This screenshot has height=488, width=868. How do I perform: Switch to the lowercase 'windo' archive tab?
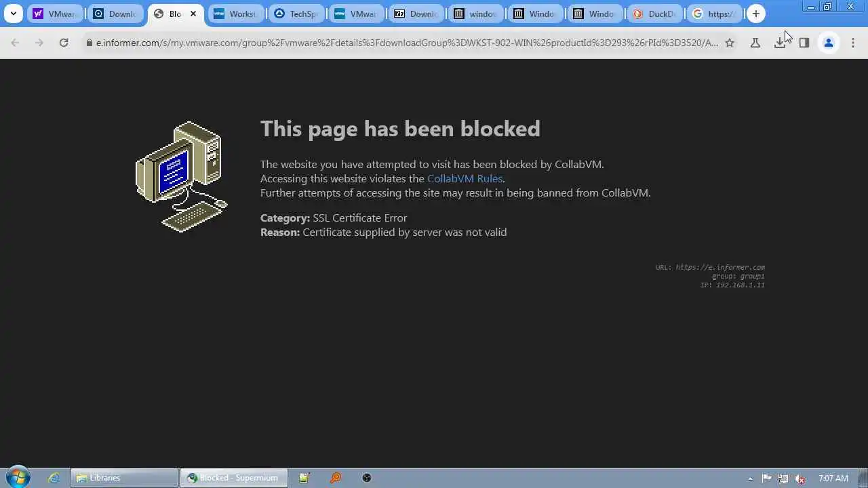pyautogui.click(x=475, y=14)
